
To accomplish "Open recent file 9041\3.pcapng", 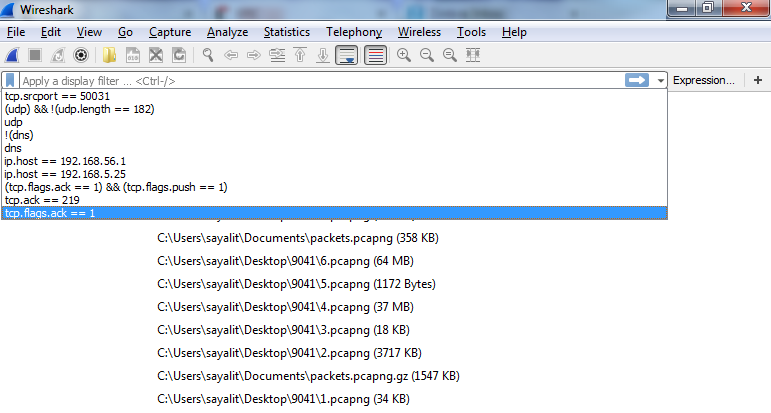I will coord(283,330).
